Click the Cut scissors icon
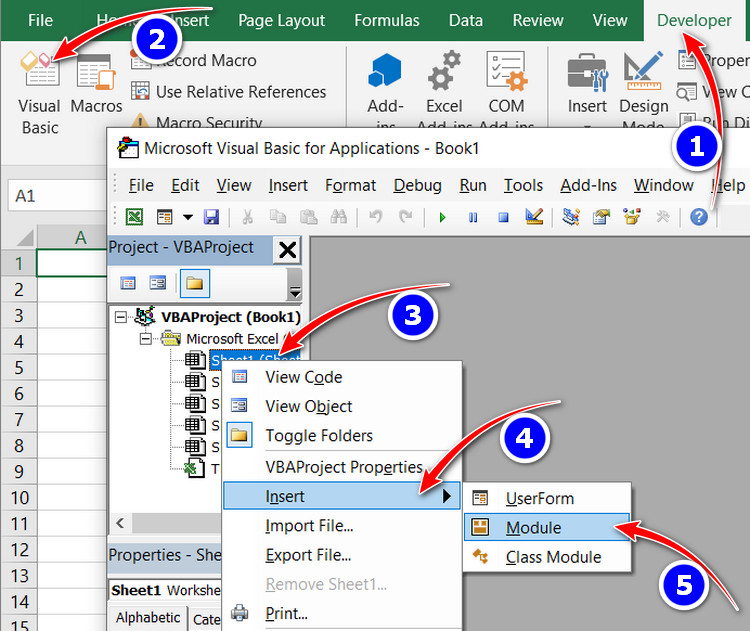This screenshot has height=631, width=750. 247,217
